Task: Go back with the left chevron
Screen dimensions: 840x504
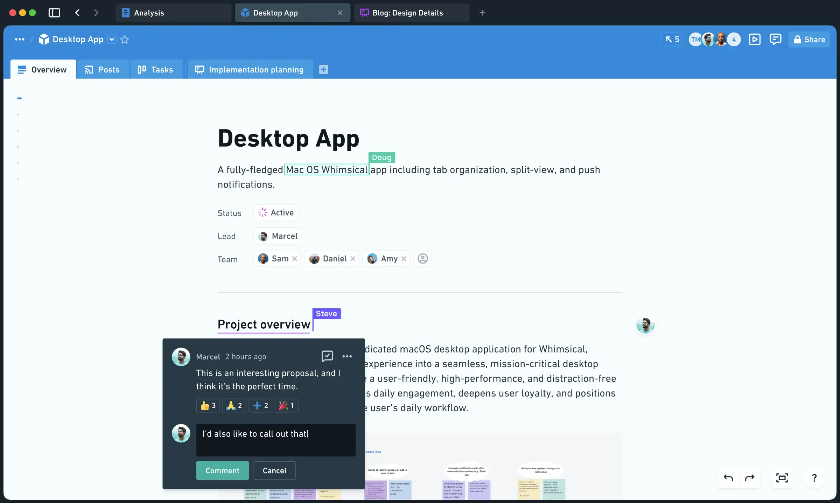Action: point(77,13)
